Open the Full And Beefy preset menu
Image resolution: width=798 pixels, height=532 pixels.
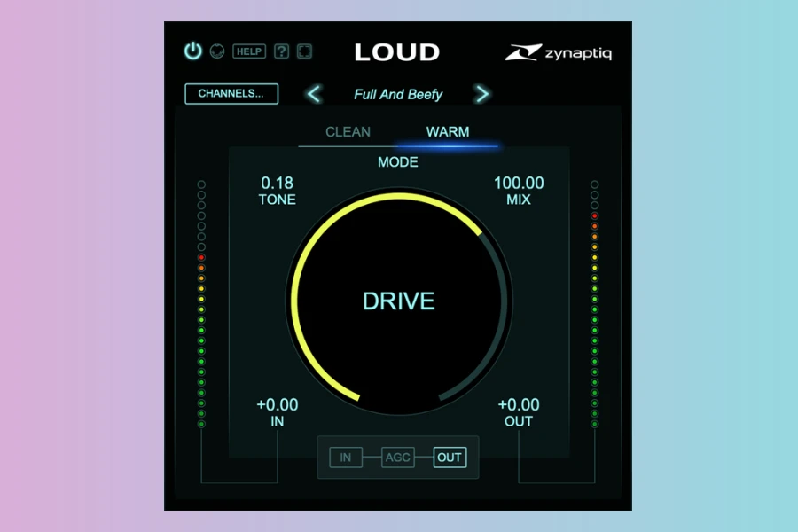pos(398,94)
